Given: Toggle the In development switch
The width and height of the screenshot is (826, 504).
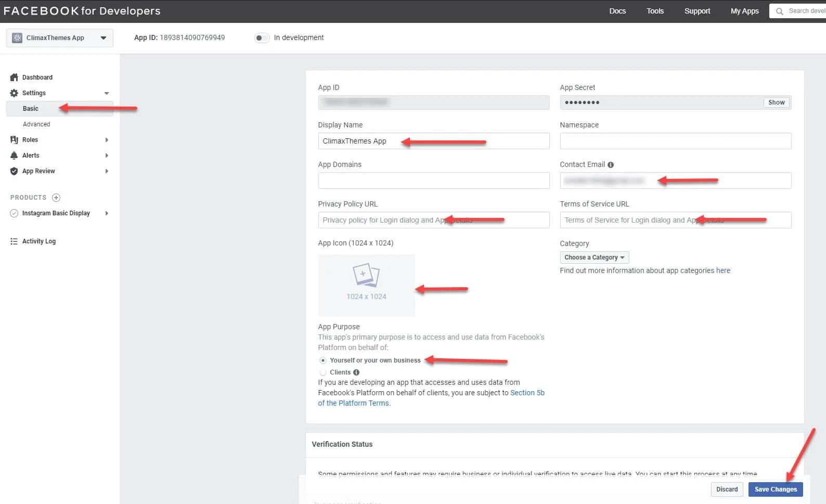Looking at the screenshot, I should click(262, 38).
